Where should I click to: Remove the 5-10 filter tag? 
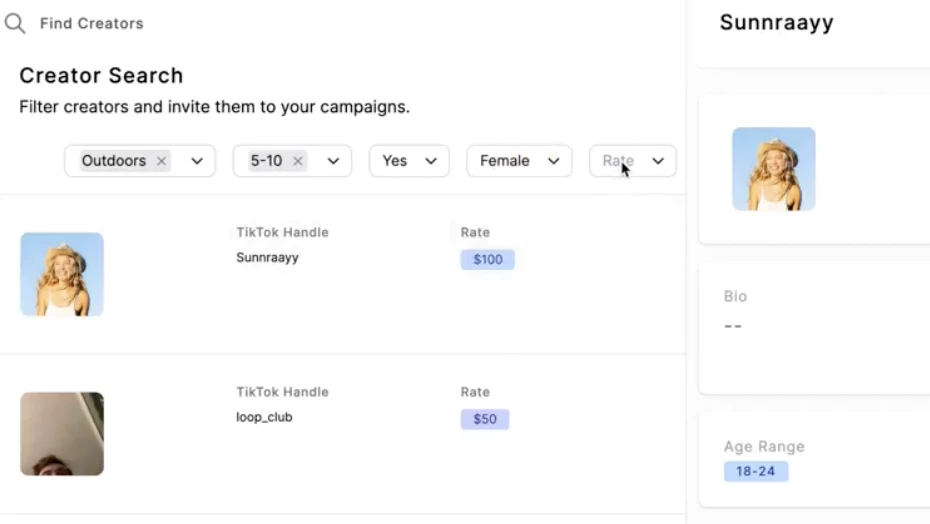pyautogui.click(x=298, y=161)
